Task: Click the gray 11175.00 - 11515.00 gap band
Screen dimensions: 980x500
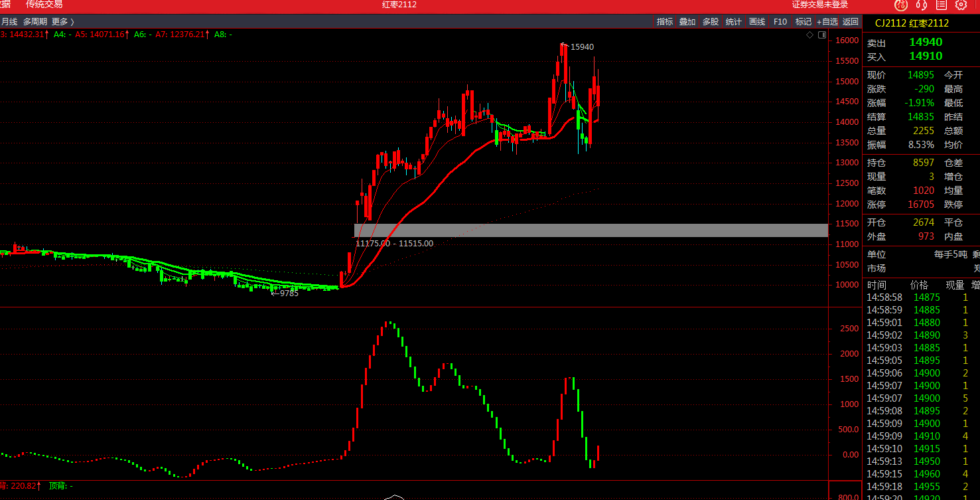Action: pos(591,230)
